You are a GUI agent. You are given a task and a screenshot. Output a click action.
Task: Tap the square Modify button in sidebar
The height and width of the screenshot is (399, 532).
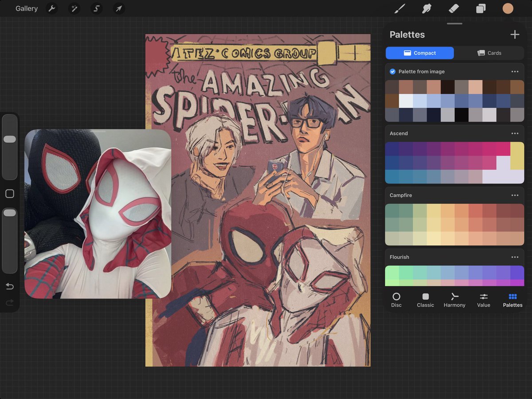click(x=10, y=194)
